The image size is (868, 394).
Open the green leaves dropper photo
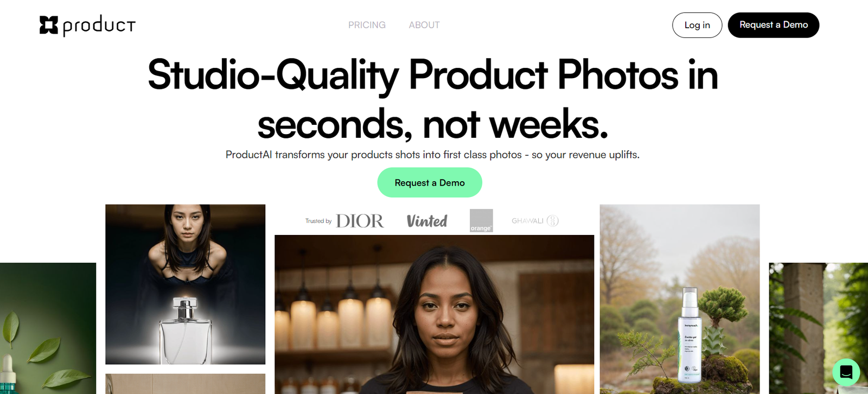coord(48,328)
